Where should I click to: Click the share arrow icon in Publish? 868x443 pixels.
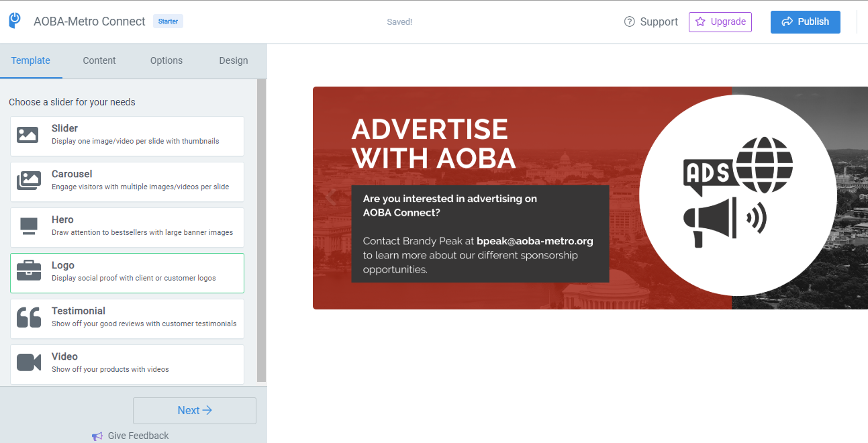pos(787,21)
